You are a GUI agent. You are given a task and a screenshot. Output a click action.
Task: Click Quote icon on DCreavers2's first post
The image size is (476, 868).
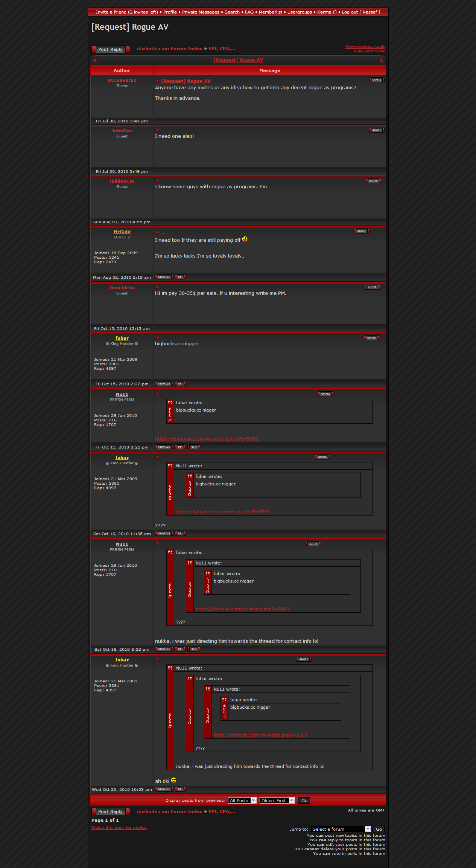377,80
